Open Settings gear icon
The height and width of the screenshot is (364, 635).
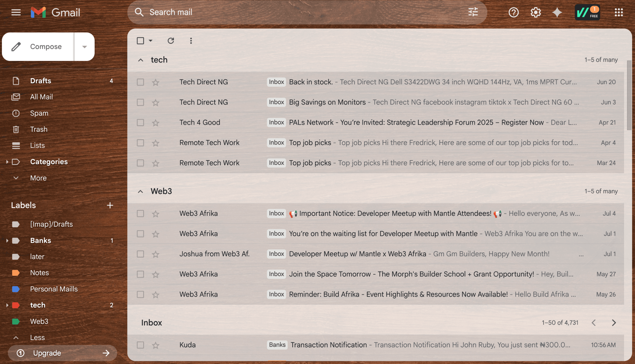click(535, 12)
